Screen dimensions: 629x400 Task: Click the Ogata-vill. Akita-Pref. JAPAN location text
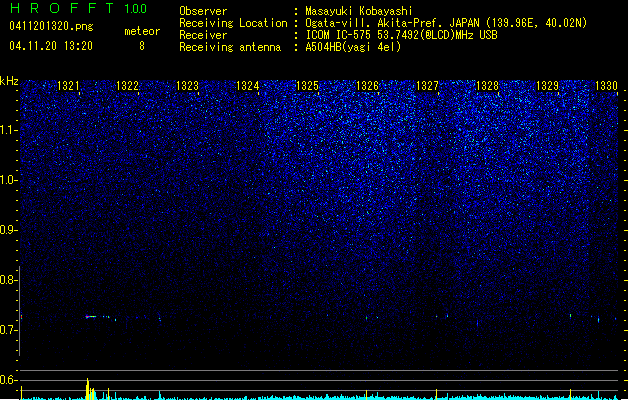(x=392, y=23)
